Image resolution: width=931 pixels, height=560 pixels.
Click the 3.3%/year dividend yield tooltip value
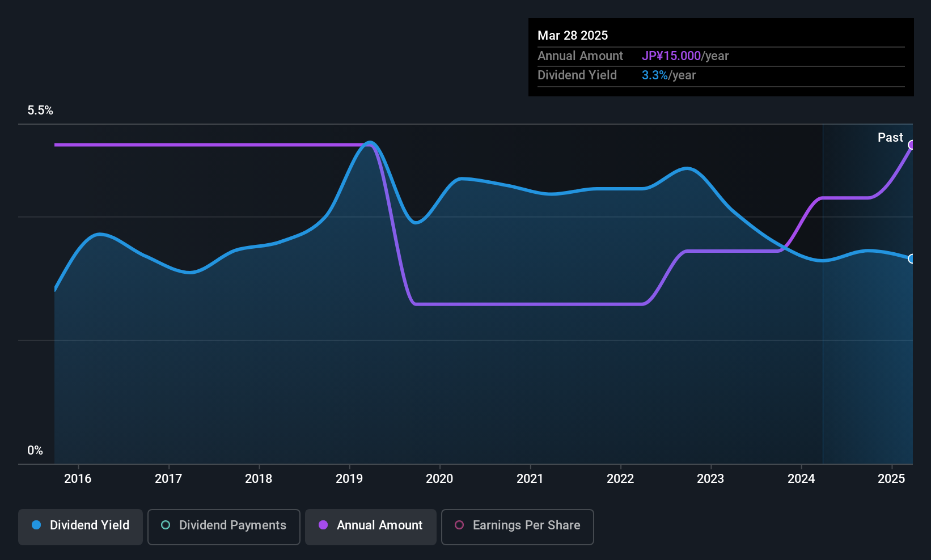point(668,75)
